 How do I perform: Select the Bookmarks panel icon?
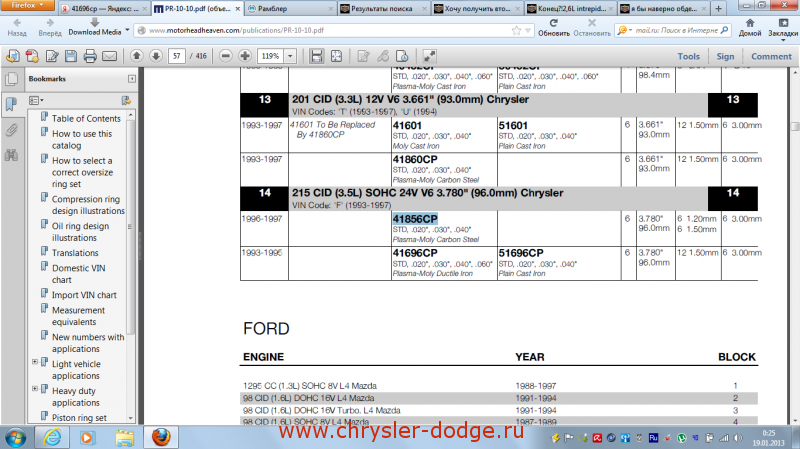(11, 105)
